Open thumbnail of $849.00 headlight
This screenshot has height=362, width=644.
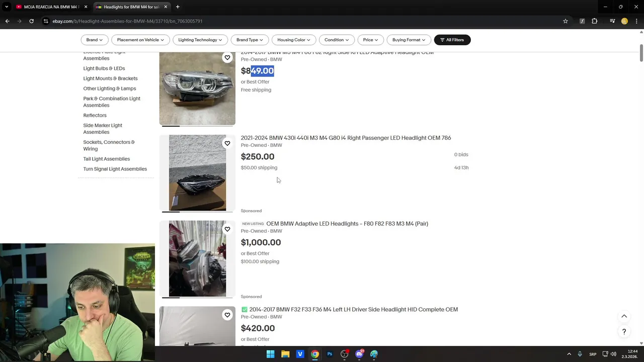197,89
